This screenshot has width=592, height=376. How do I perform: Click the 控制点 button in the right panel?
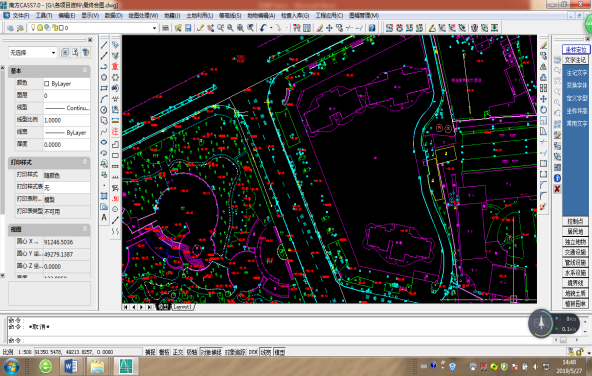tap(575, 221)
